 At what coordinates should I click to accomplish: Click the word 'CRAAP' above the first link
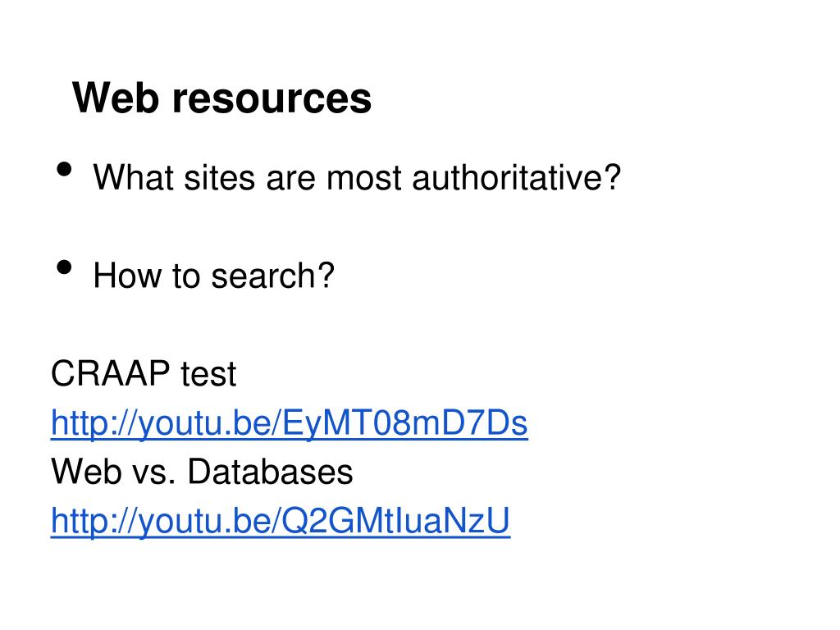[x=111, y=373]
